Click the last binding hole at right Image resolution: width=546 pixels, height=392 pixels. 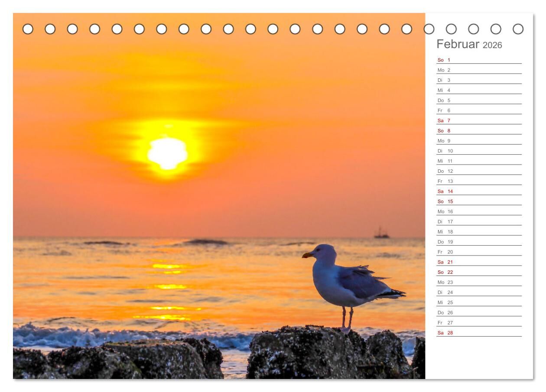click(x=518, y=29)
